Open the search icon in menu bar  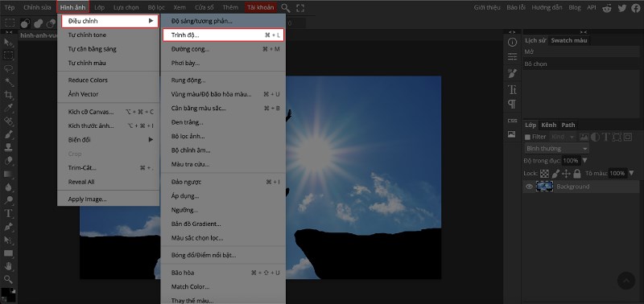pos(286,8)
